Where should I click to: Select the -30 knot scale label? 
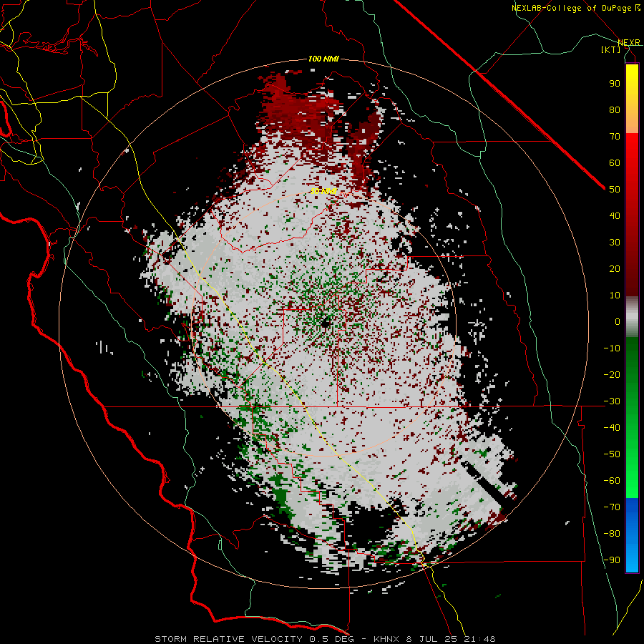612,401
